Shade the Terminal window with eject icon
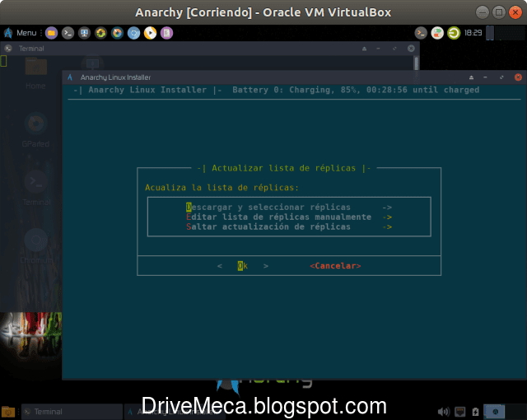Screen dimensions: 527x420 (x=364, y=49)
